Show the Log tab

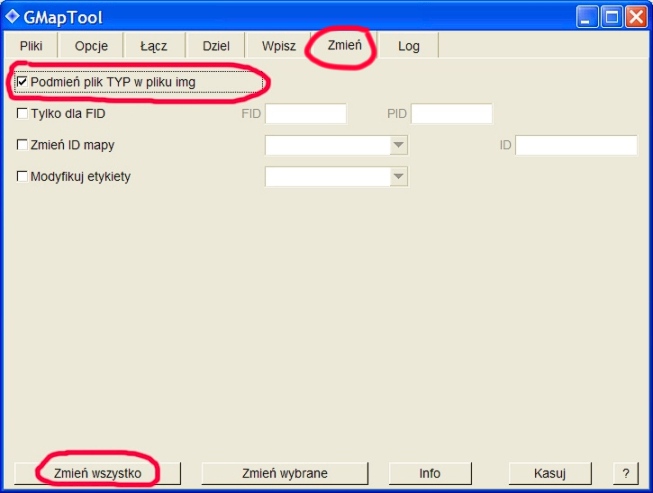click(408, 46)
